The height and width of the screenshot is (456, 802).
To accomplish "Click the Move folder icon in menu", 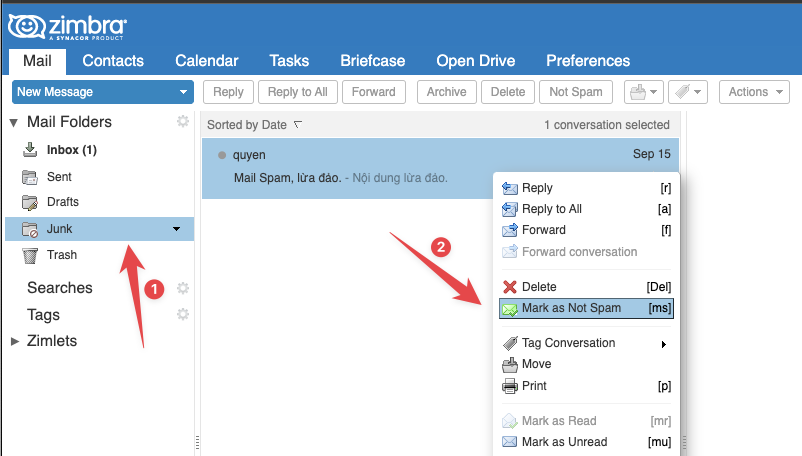I will 509,364.
